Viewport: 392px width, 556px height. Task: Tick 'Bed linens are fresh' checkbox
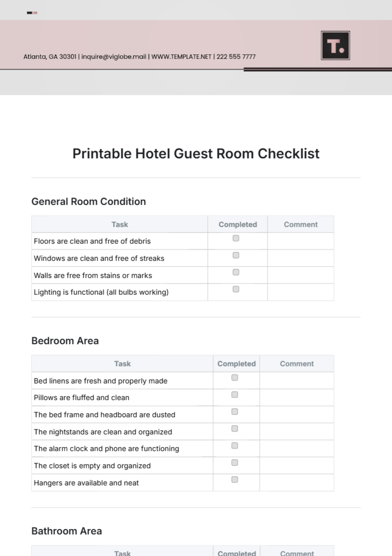(235, 378)
